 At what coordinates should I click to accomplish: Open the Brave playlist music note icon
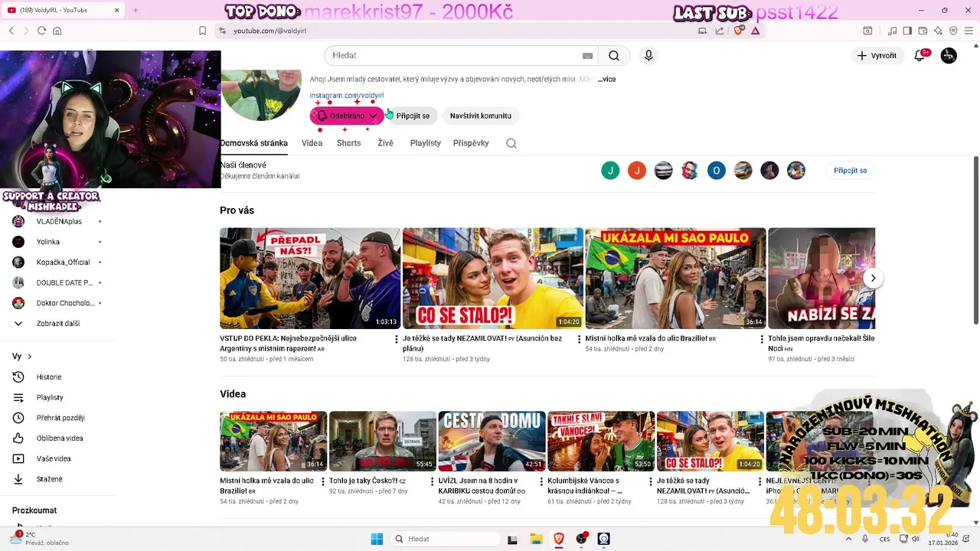pos(892,31)
